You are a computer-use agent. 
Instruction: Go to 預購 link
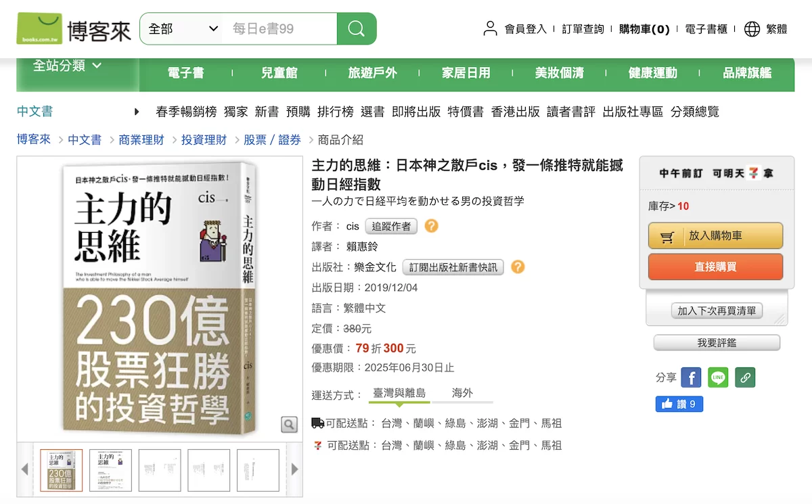(x=298, y=112)
